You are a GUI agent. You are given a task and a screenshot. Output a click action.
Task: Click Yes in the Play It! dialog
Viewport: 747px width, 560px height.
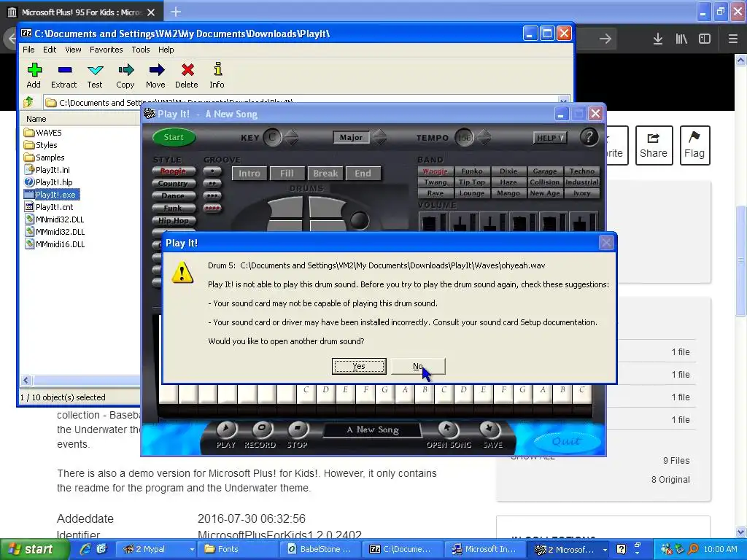(x=359, y=366)
